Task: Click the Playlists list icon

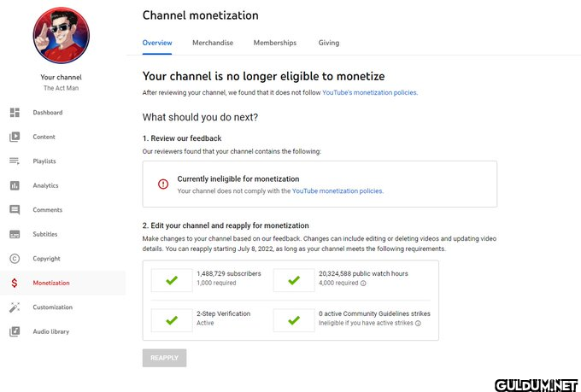Action: tap(15, 161)
